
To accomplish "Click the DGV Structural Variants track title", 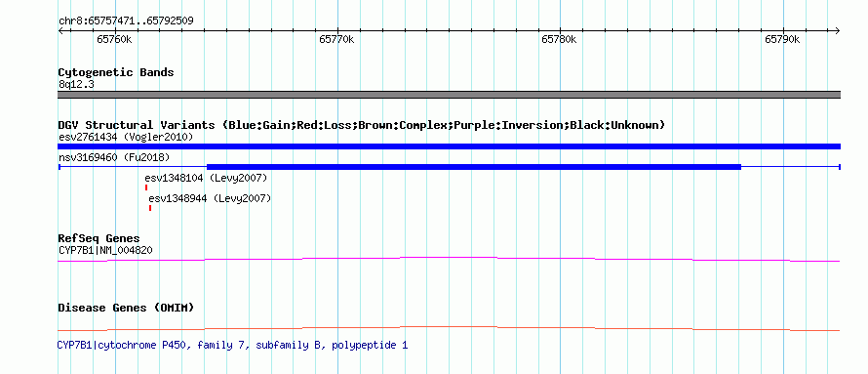I will tap(362, 125).
